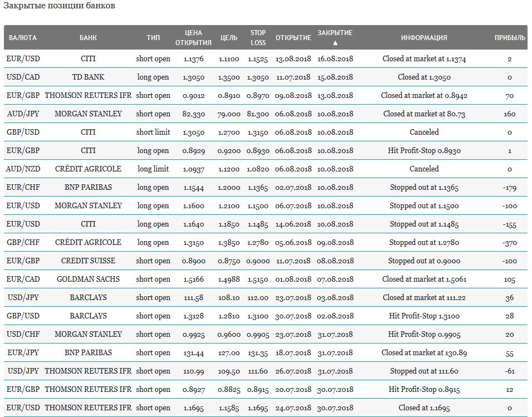Image resolution: width=532 pixels, height=417 pixels.
Task: Click GOLDMAN SACHS bank name cell
Action: (88, 279)
